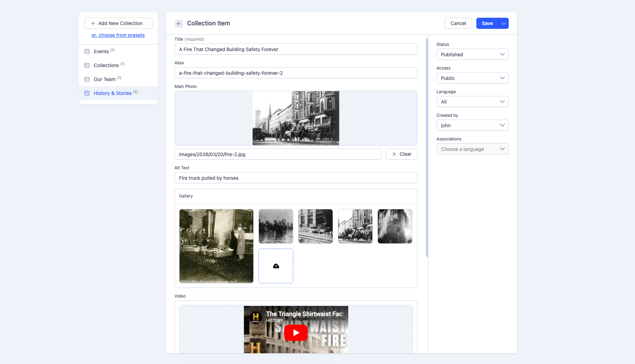Click the HISTORY channel logo on video

coord(256,317)
